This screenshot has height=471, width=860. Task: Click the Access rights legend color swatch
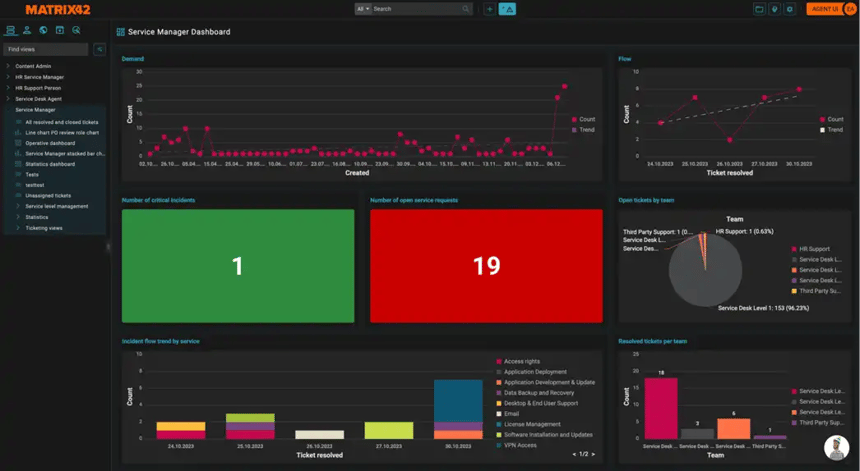499,361
